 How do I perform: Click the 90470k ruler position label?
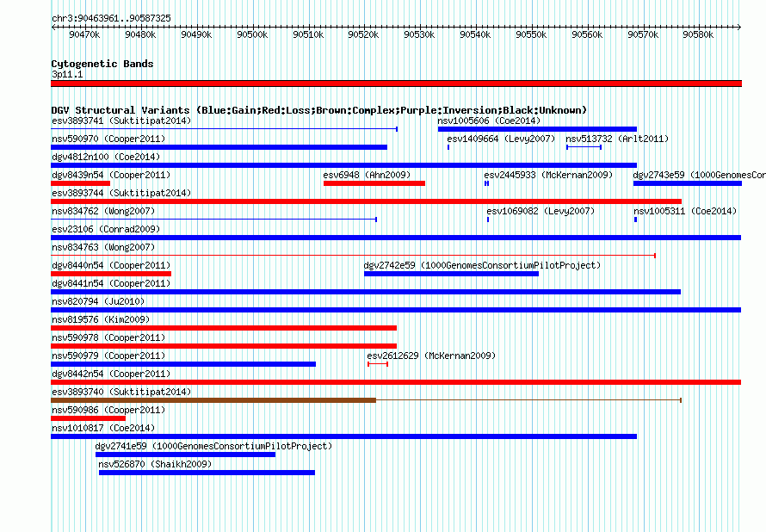(x=84, y=34)
